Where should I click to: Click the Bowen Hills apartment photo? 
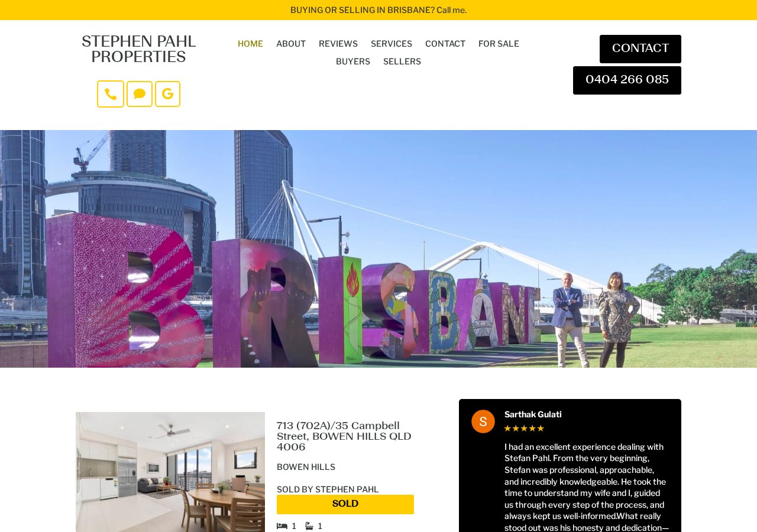point(170,472)
